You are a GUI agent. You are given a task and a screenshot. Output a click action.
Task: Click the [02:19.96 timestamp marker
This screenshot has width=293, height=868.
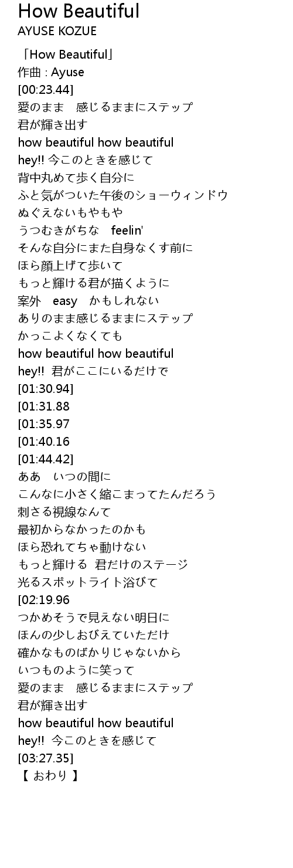tap(44, 600)
